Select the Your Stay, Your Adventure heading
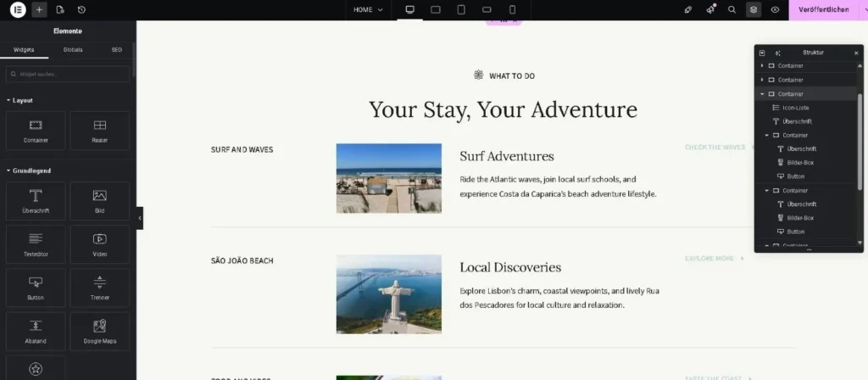 click(504, 109)
